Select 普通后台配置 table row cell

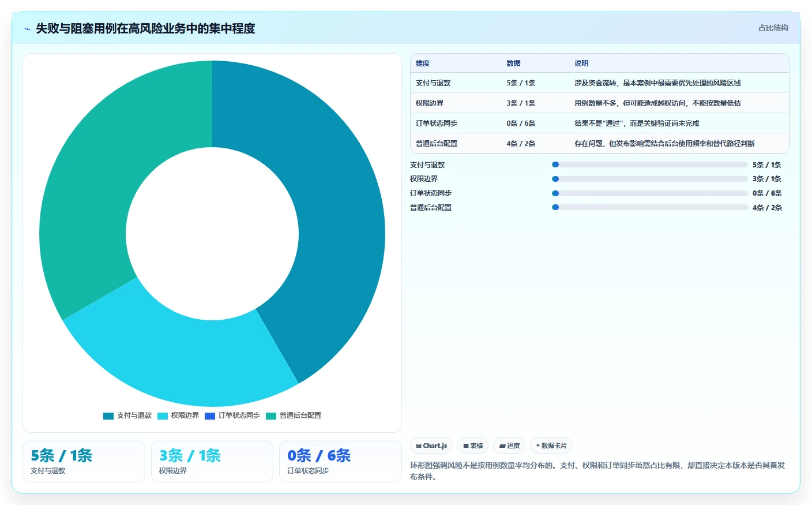(437, 144)
